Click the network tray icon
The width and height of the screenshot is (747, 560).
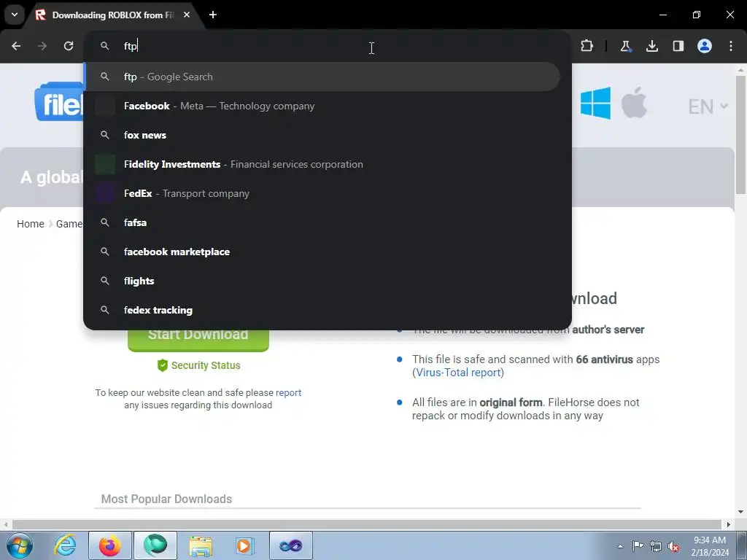tap(656, 546)
